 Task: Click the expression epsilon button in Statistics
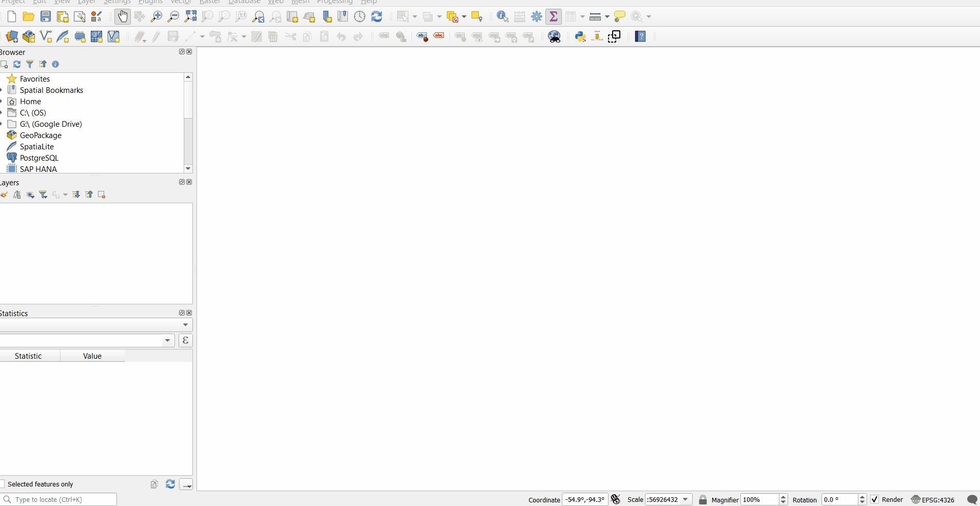186,341
